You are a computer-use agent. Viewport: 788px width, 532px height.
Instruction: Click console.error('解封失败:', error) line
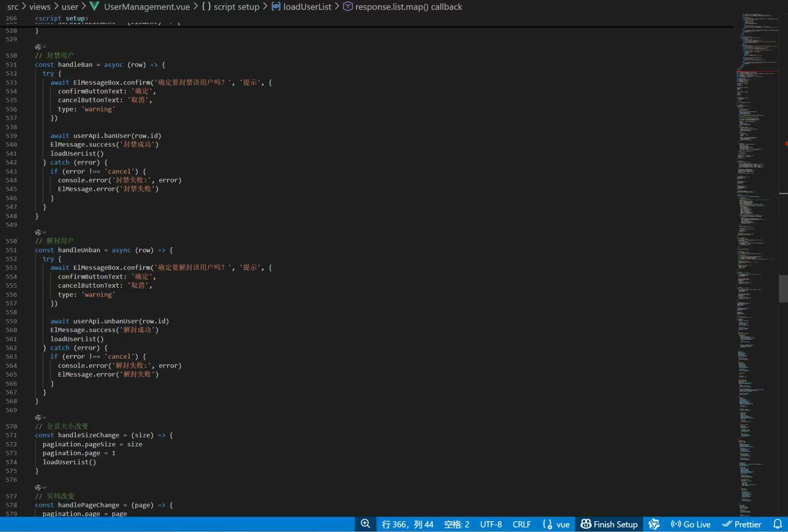120,365
